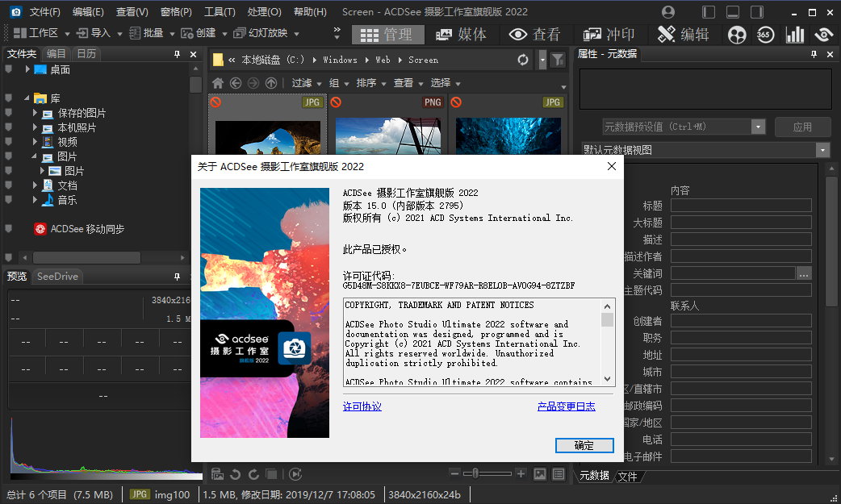841x504 pixels.
Task: Open keyword picker with the ellipsis button
Action: point(803,273)
